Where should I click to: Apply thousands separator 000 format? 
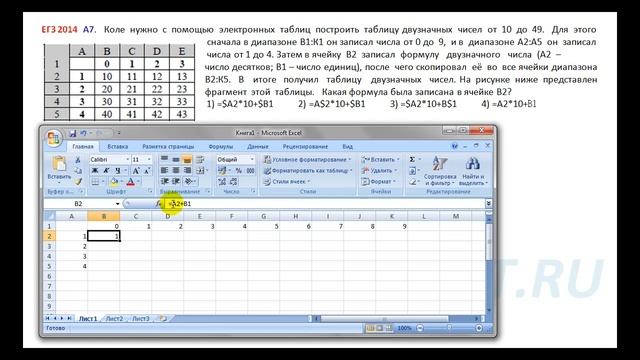point(251,171)
